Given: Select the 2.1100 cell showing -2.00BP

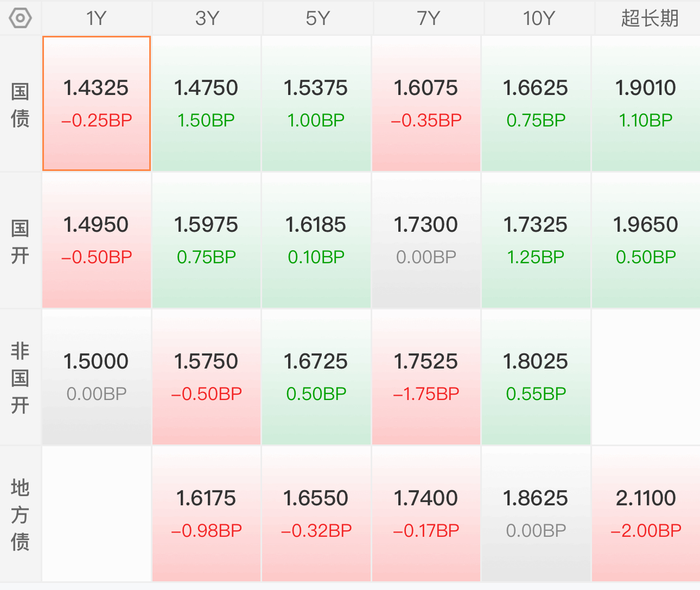Looking at the screenshot, I should [x=646, y=514].
